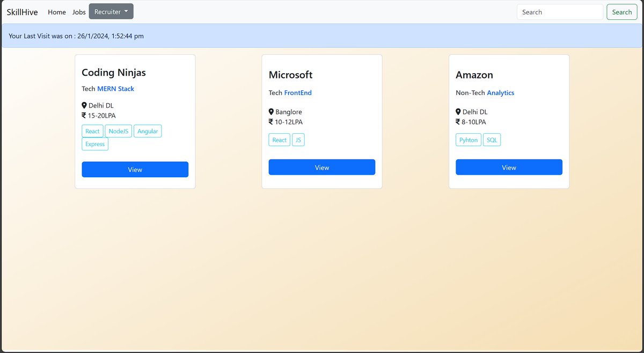Viewport: 644px width, 353px height.
Task: Click the MERN Stack designation text
Action: point(116,89)
